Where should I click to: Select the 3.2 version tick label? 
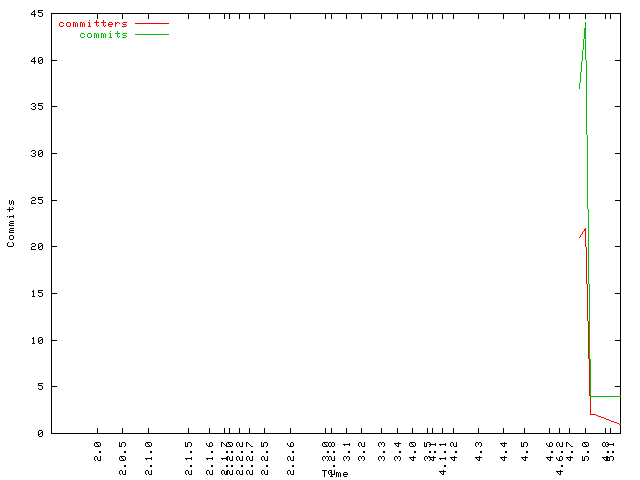coord(363,453)
